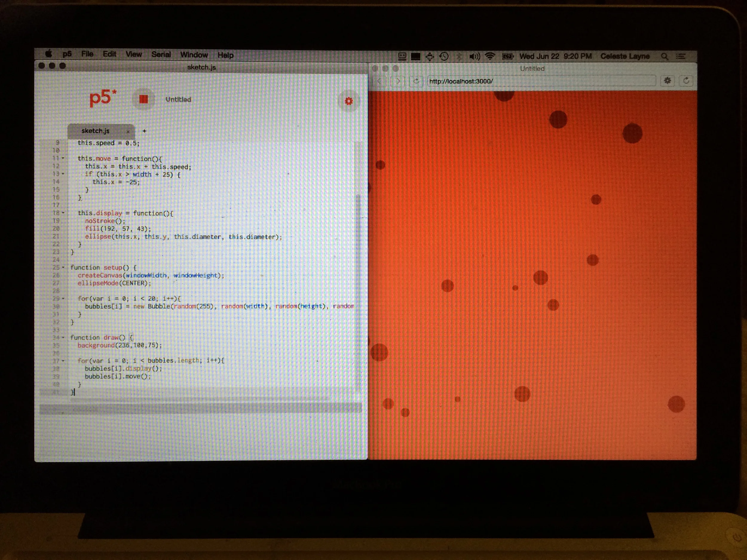Open the Help menu
747x560 pixels.
coord(226,55)
